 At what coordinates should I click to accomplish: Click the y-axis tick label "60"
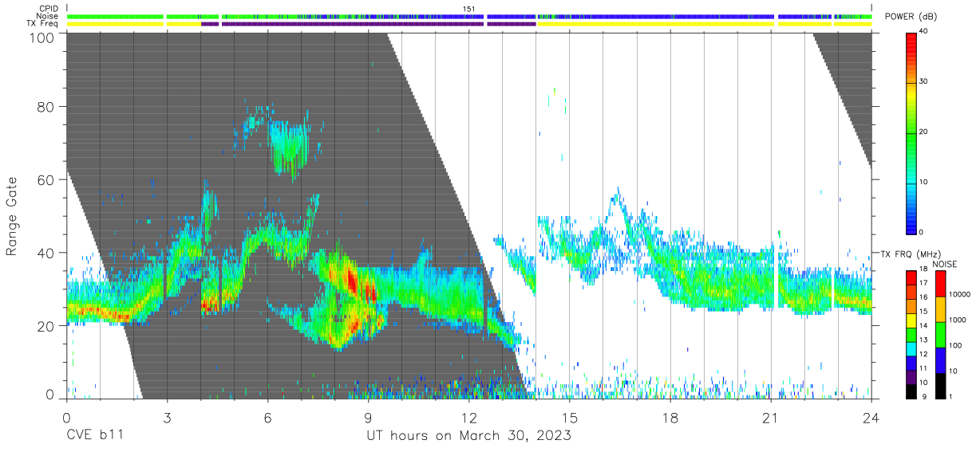45,180
